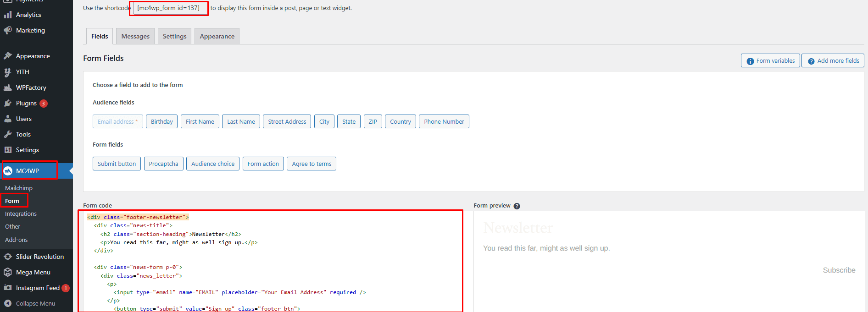Open the Appearance tab of the form
868x312 pixels.
pyautogui.click(x=217, y=36)
